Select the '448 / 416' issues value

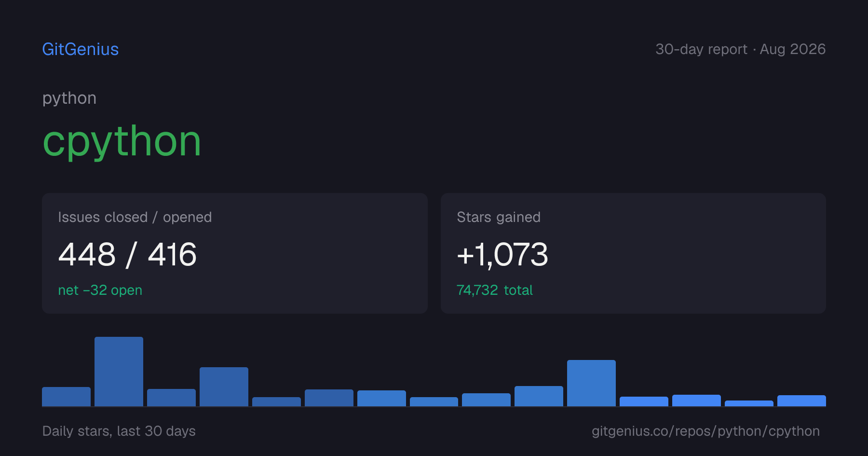[127, 254]
